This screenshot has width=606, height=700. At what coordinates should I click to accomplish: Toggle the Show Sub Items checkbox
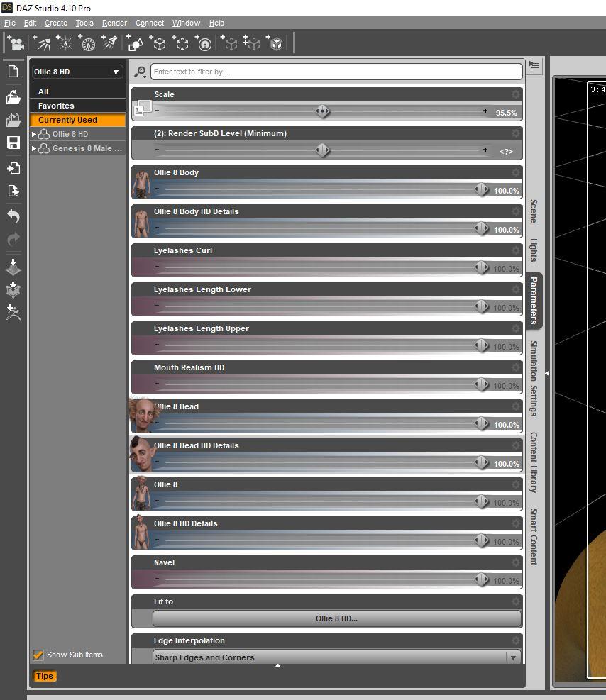pos(38,655)
